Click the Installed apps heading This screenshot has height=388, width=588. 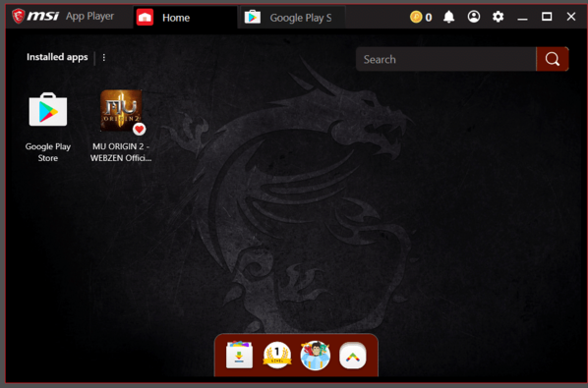pos(57,57)
